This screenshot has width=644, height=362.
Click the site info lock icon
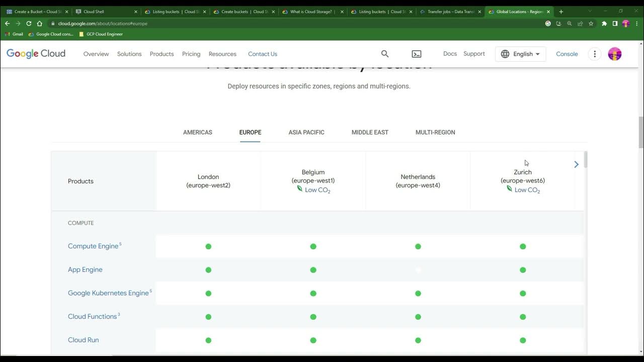coord(53,24)
